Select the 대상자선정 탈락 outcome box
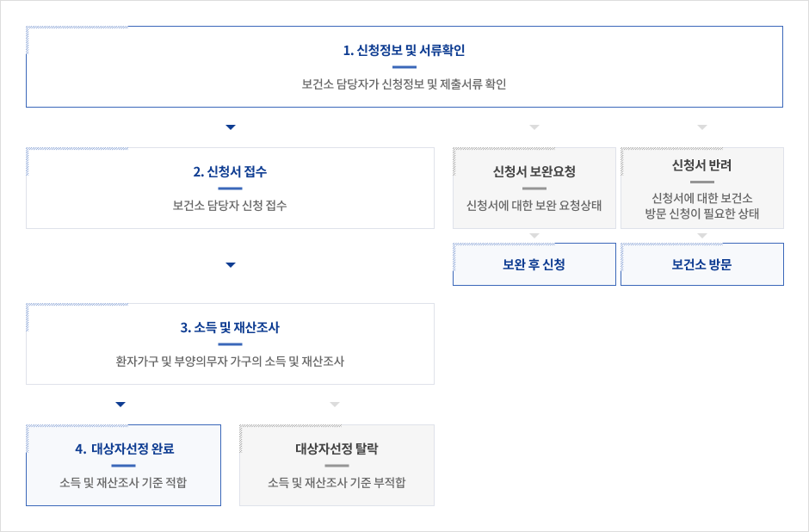 point(336,465)
